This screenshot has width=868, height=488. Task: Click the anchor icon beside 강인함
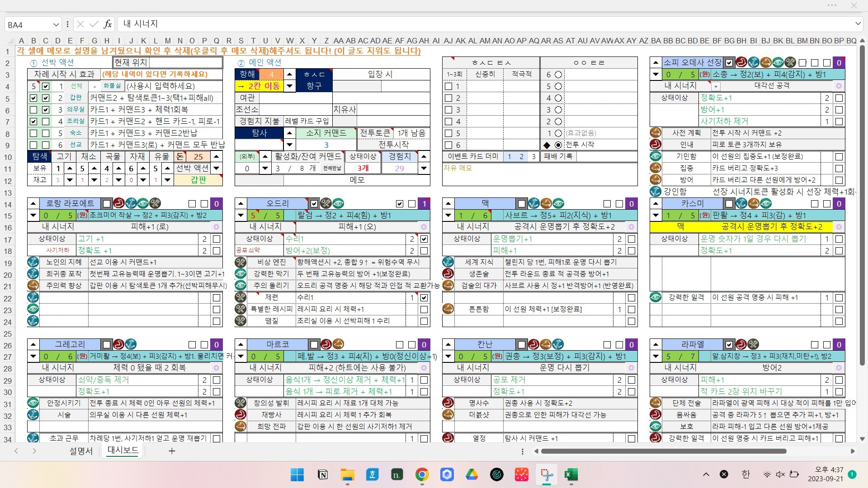(656, 192)
